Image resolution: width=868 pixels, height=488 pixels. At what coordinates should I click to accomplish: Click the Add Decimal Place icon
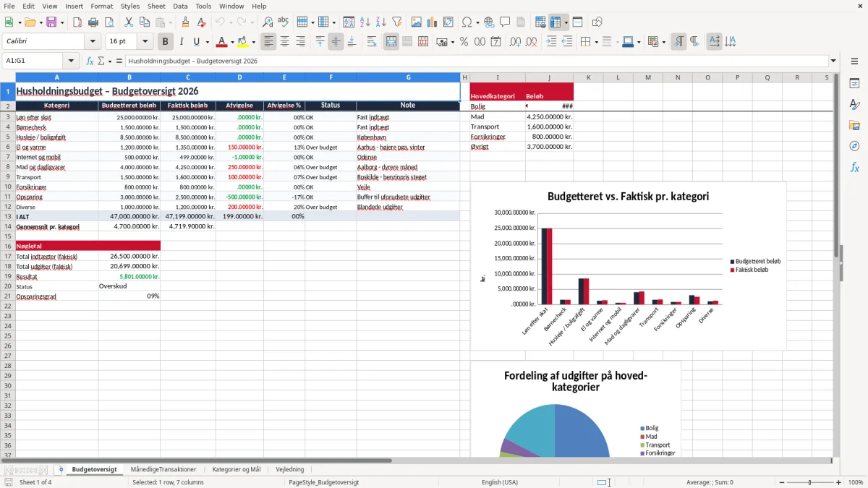(515, 42)
